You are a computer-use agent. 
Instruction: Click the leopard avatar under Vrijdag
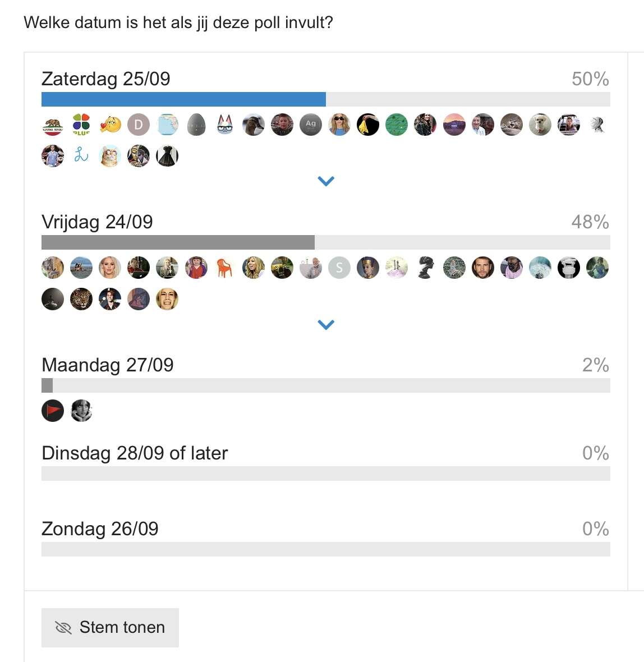coord(81,299)
